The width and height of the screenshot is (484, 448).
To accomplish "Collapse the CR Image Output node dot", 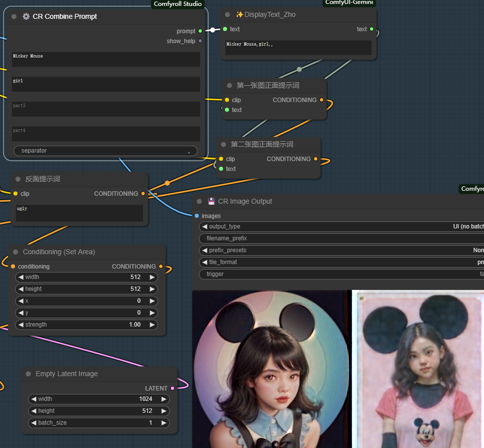I will [199, 201].
